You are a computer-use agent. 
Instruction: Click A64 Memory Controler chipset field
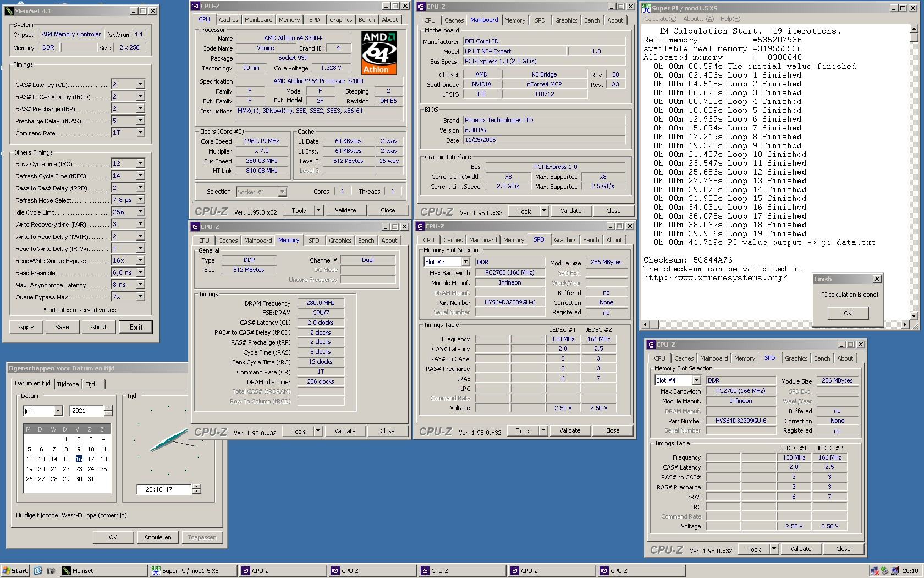[71, 34]
